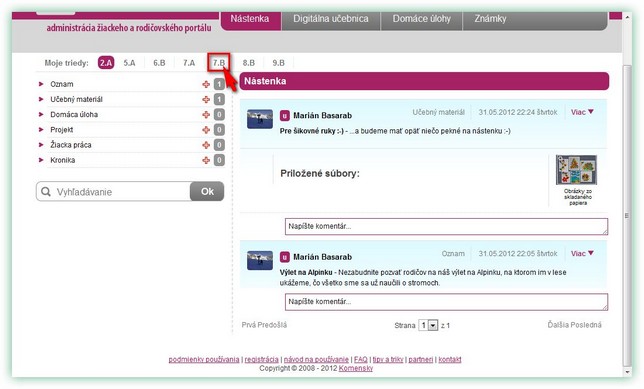Viewport: 644px width, 389px height.
Task: Open Viac menu on Oznam post
Action: click(582, 253)
